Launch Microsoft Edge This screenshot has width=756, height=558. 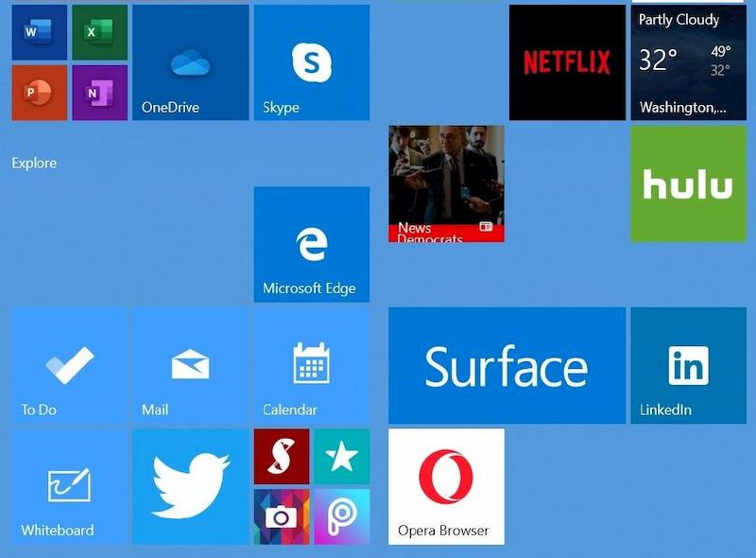point(312,244)
